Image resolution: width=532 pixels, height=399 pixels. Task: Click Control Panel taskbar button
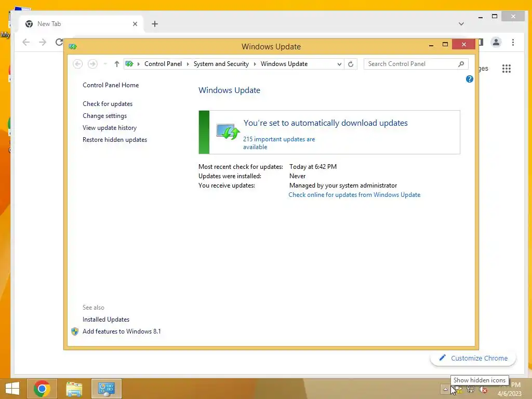[x=106, y=389]
